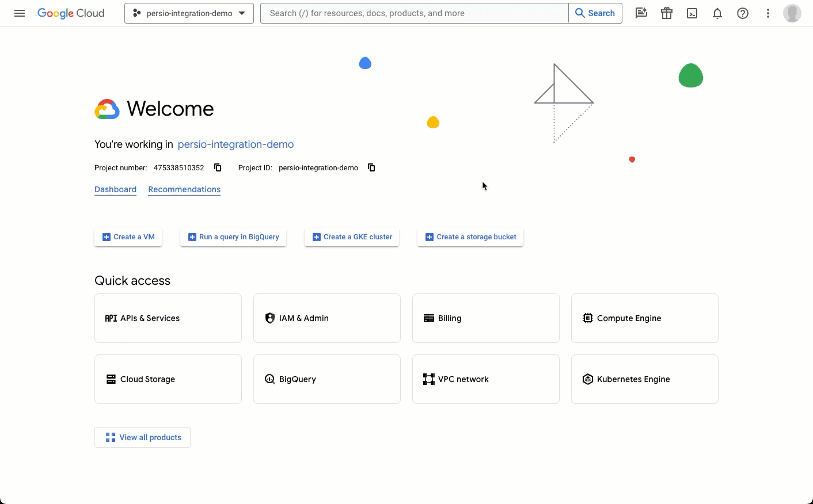813x504 pixels.
Task: Open the help menu
Action: [743, 13]
